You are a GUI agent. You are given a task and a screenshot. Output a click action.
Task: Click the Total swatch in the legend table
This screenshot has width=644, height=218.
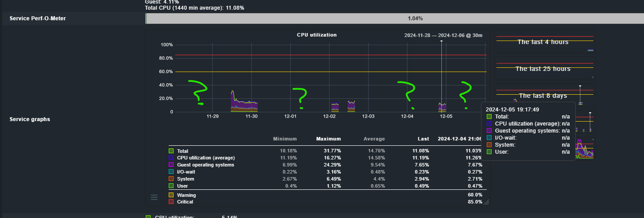click(x=171, y=151)
